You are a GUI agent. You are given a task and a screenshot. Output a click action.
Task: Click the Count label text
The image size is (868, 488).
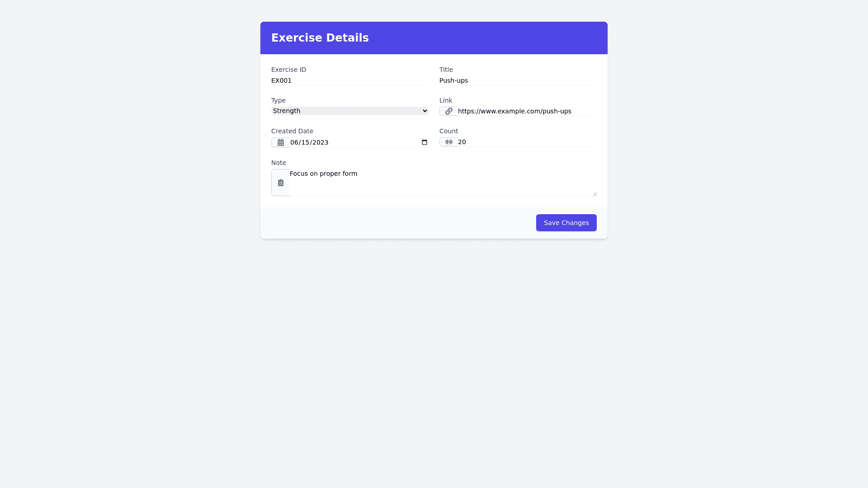pos(448,131)
